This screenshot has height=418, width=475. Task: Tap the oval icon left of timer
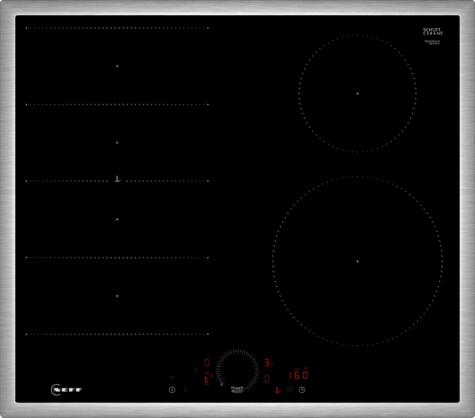click(x=290, y=389)
